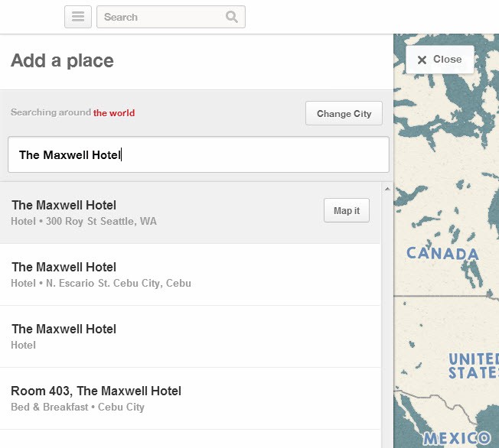Image resolution: width=499 pixels, height=448 pixels.
Task: Click the CANADA label on map
Action: 442,254
